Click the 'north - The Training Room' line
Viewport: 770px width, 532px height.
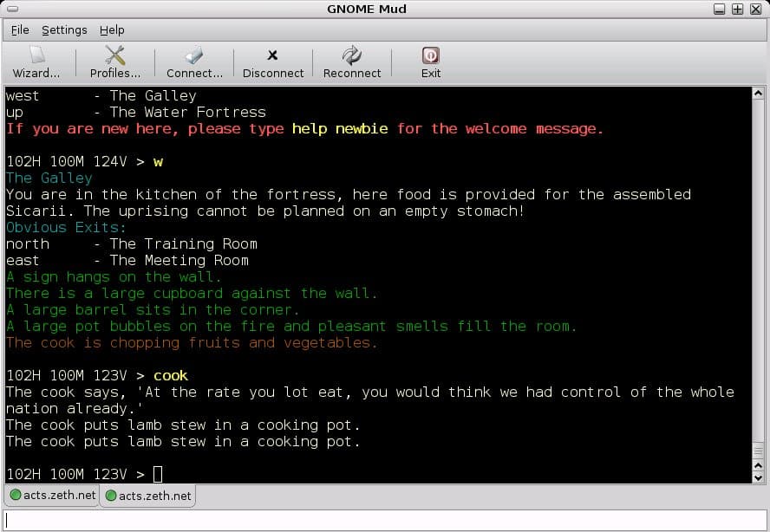[132, 244]
